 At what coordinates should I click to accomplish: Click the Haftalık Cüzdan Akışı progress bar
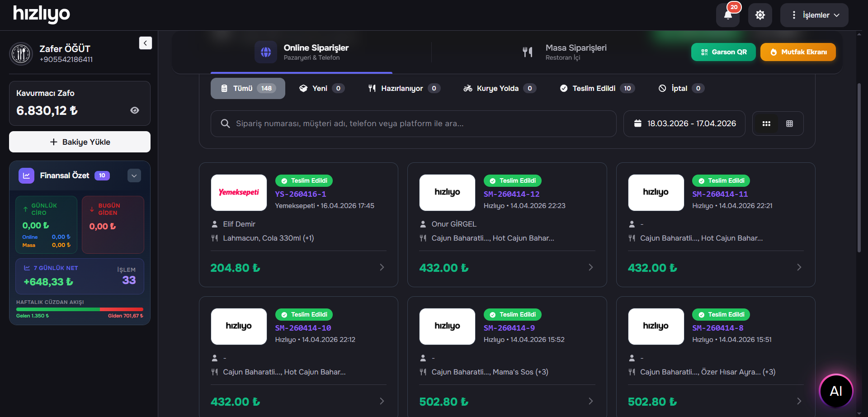(80, 309)
